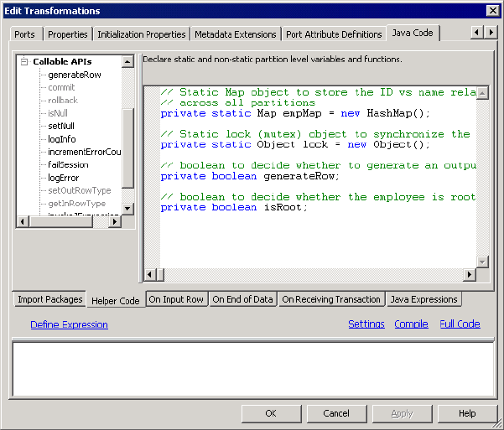Select setOutRowType API entry

[80, 190]
